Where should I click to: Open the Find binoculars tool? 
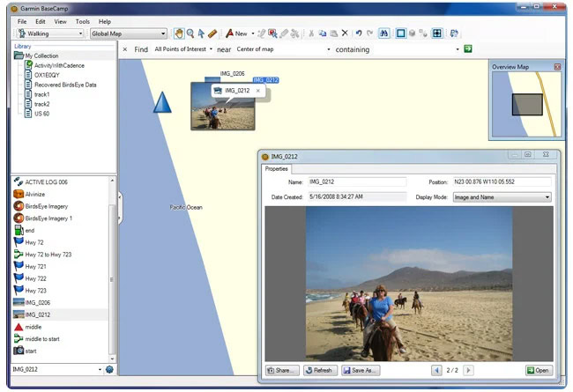(383, 33)
